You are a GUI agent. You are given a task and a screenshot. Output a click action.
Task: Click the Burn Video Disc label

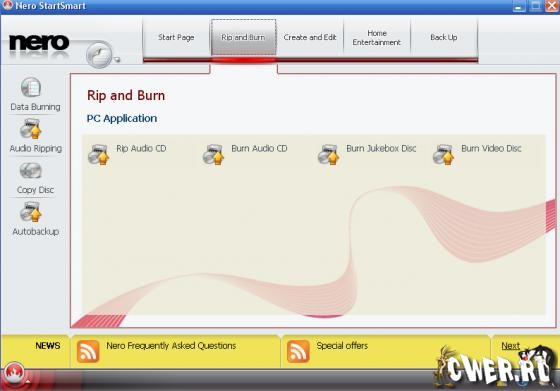491,148
